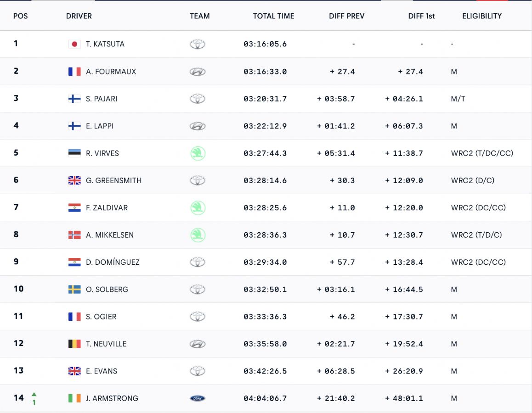Click the Estonian flag next to R. Virves
Viewport: 532px width, 413px height.
tap(74, 153)
